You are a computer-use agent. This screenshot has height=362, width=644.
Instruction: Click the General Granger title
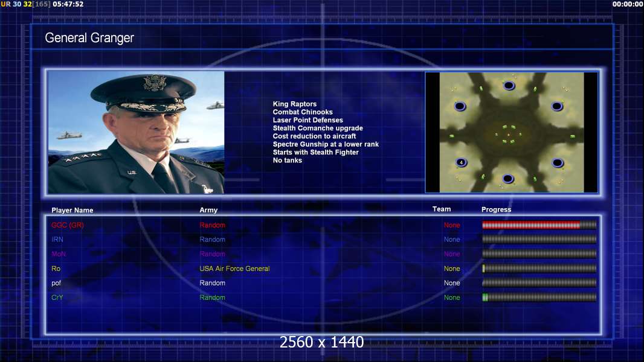coord(89,38)
